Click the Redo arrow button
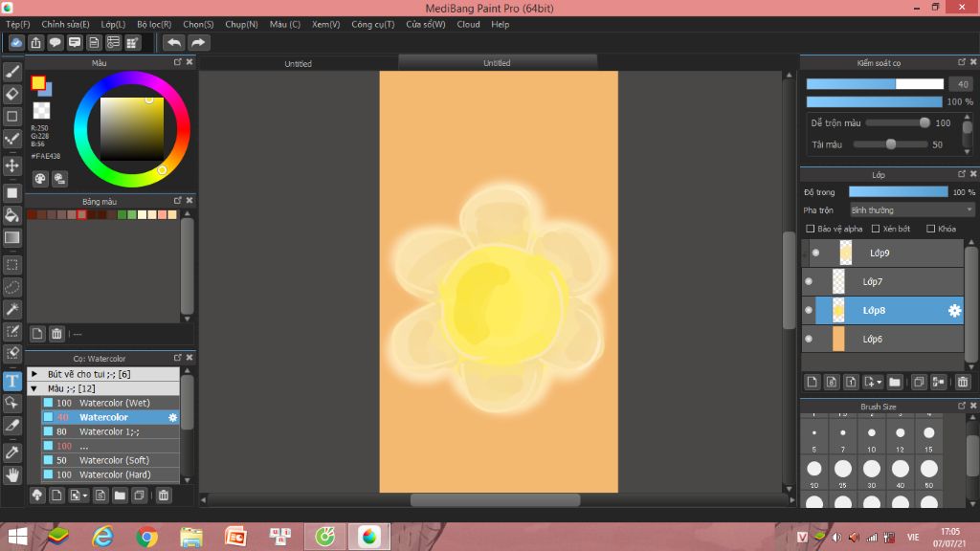This screenshot has height=551, width=980. (x=198, y=42)
